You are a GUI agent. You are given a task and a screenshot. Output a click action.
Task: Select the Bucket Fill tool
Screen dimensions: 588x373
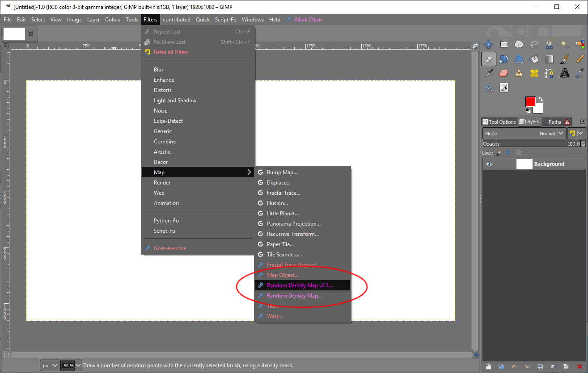coord(534,59)
